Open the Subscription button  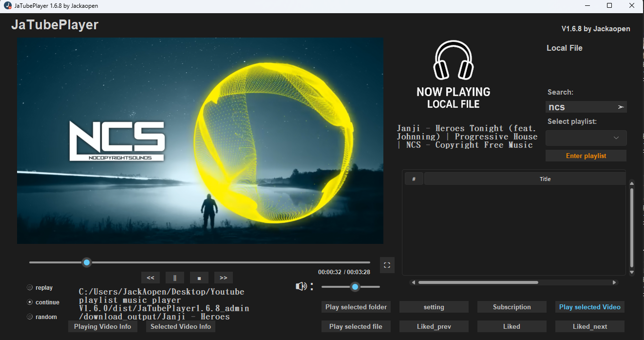[x=512, y=307]
